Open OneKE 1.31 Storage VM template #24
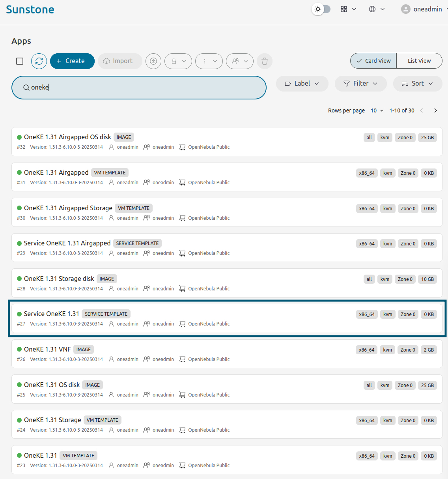 click(227, 425)
